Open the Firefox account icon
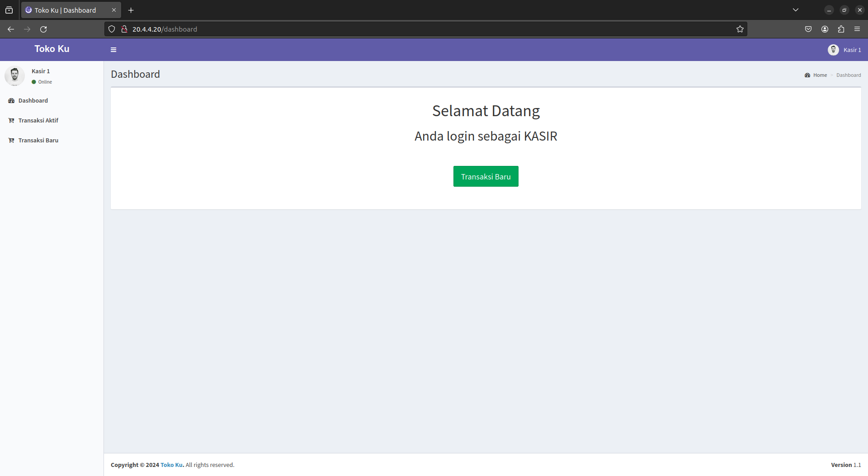Screen dimensions: 868x476 825,29
